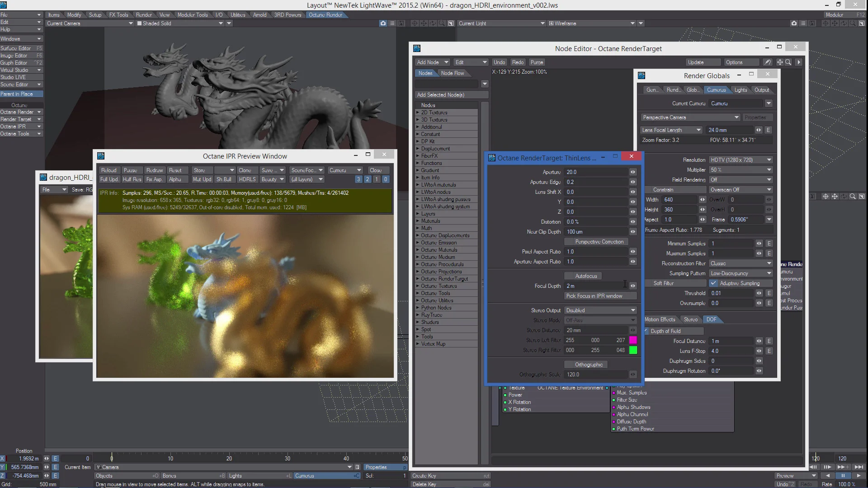Click the Autofocus button in ThinLens
Screen dimensions: 868x488
pyautogui.click(x=586, y=276)
